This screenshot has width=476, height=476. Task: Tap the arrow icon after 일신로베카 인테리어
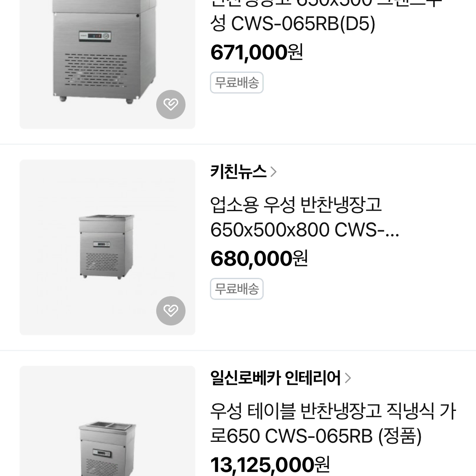click(x=348, y=378)
